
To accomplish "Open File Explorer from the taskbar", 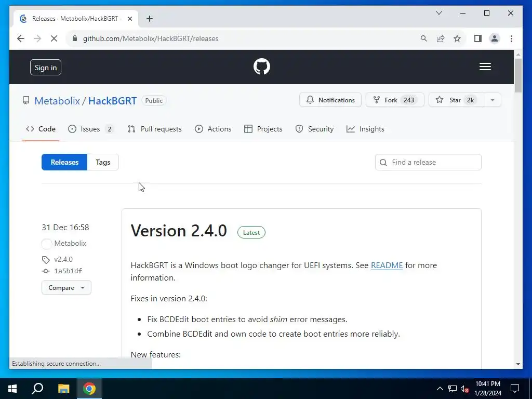I will 63,388.
